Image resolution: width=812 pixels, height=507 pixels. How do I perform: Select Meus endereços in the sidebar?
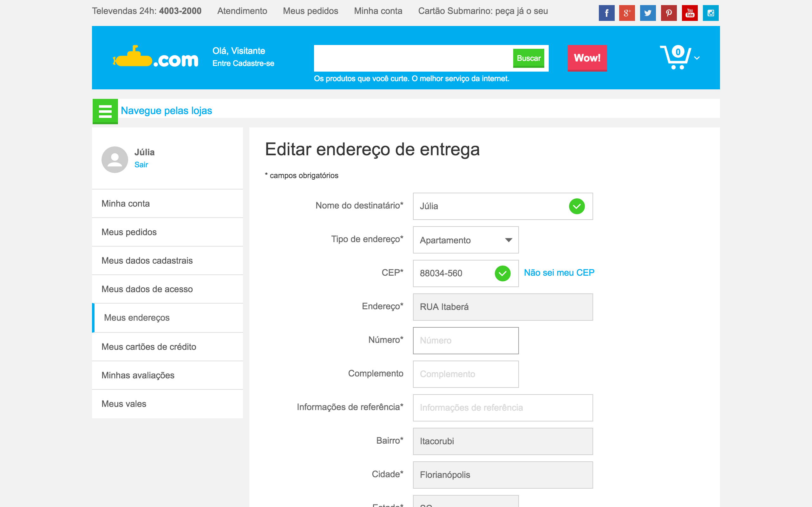pos(137,318)
